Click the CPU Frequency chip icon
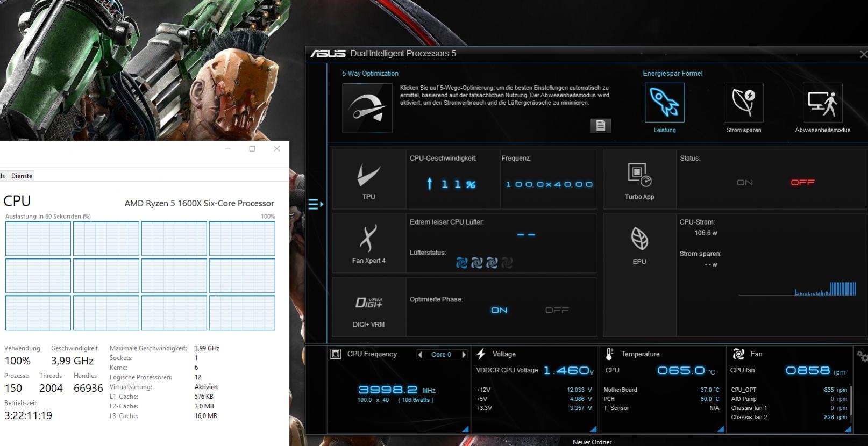The image size is (868, 446). coord(336,354)
